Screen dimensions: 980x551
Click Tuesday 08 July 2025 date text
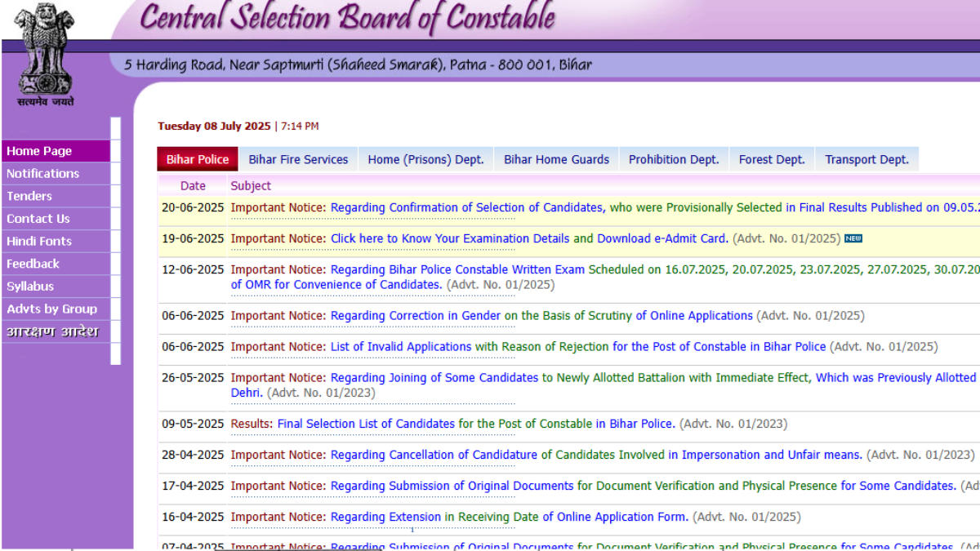point(214,126)
